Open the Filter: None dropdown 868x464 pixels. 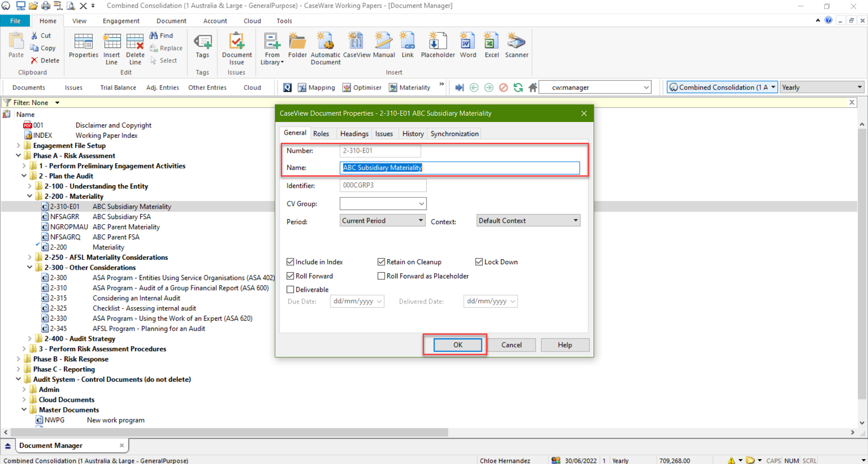click(x=57, y=103)
